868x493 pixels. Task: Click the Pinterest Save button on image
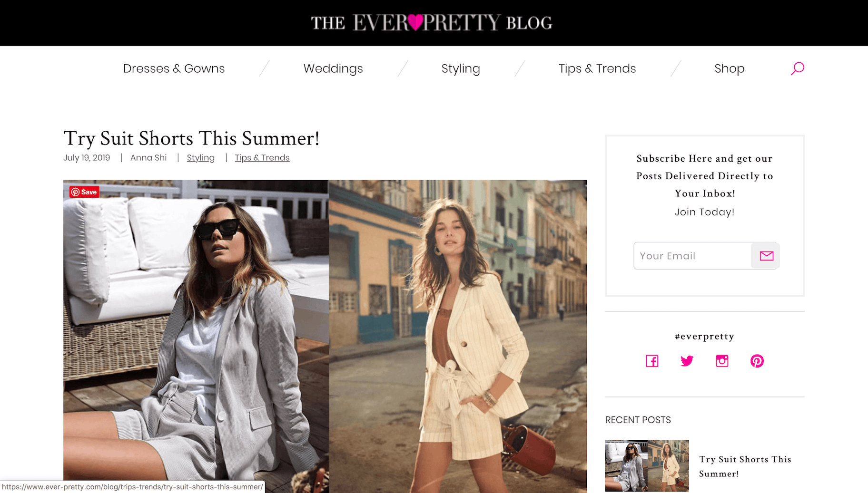(x=84, y=192)
